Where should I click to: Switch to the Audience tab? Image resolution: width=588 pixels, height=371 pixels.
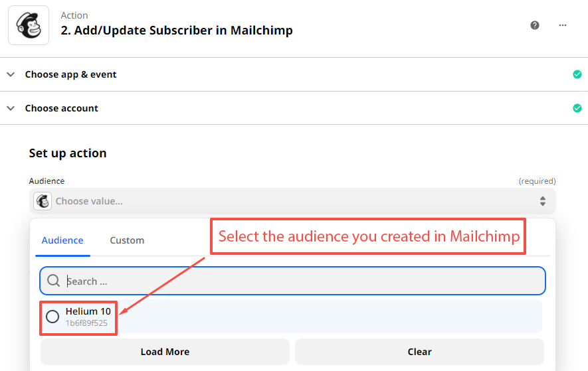[x=62, y=240]
